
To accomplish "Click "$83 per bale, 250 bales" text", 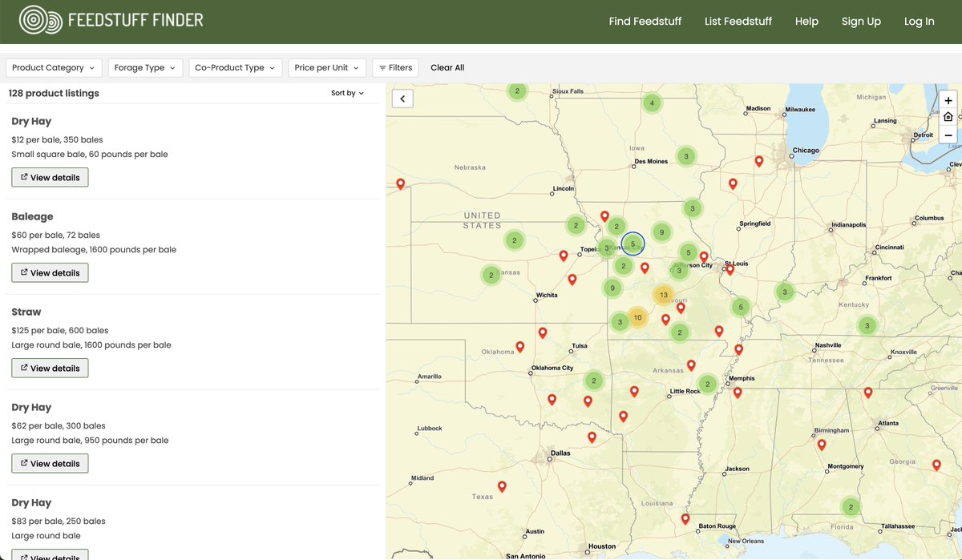I will click(59, 521).
